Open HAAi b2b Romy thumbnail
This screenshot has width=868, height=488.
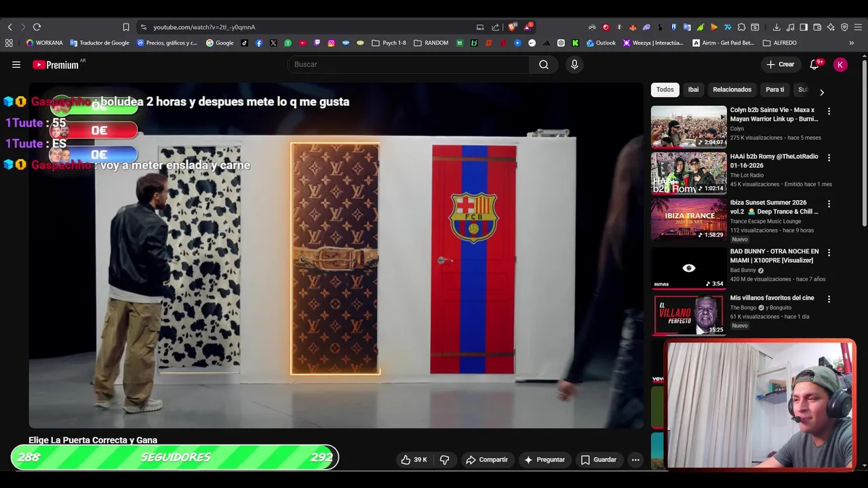688,173
